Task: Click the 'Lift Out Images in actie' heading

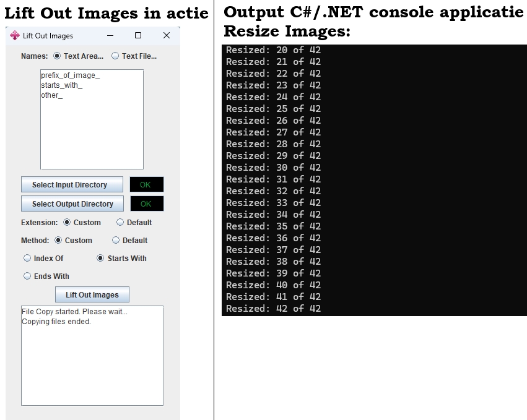Action: click(107, 14)
